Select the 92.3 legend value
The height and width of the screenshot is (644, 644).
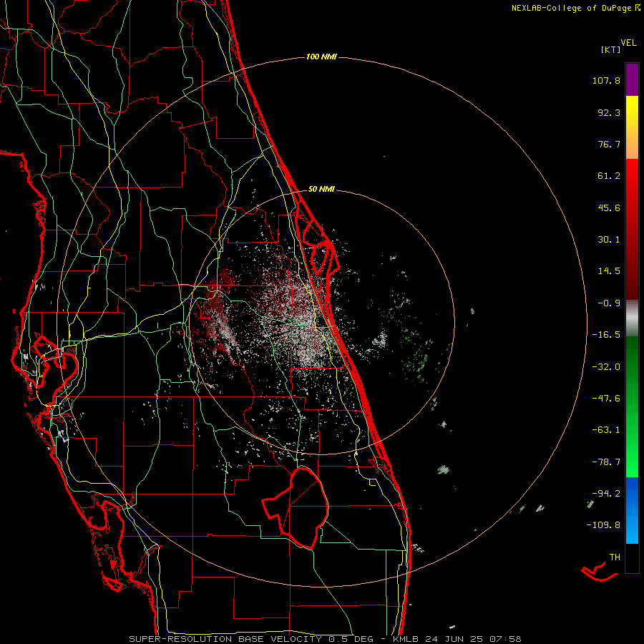click(609, 112)
